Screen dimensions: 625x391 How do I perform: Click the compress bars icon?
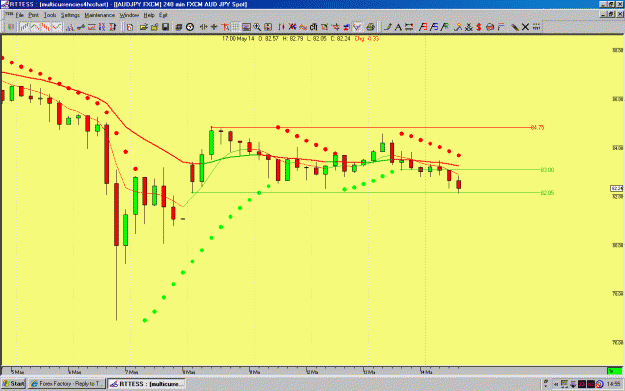point(204,27)
